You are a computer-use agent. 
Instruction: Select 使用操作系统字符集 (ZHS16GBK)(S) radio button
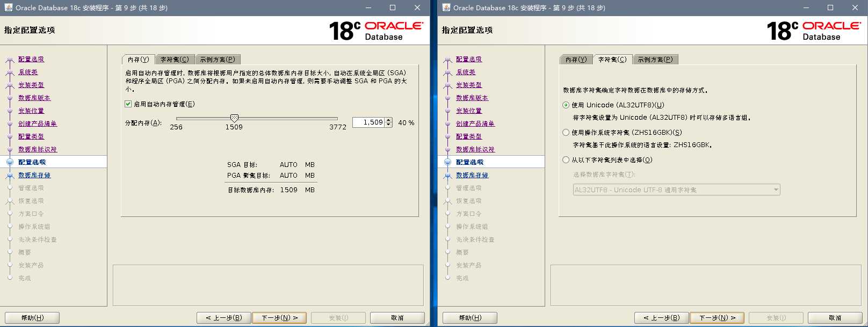coord(566,133)
